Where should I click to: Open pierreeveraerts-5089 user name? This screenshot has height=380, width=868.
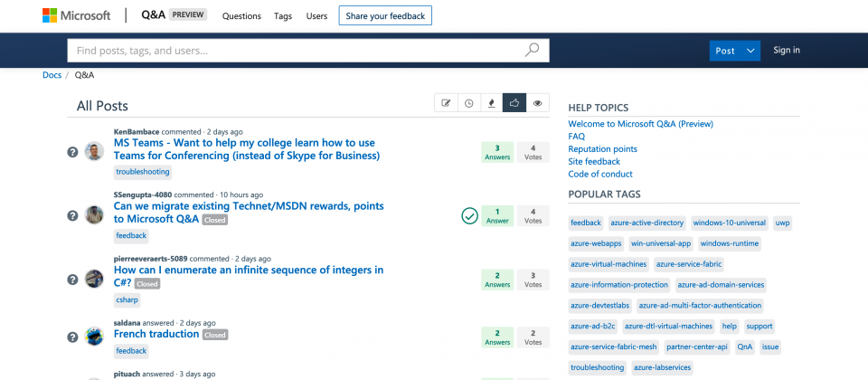pyautogui.click(x=151, y=259)
